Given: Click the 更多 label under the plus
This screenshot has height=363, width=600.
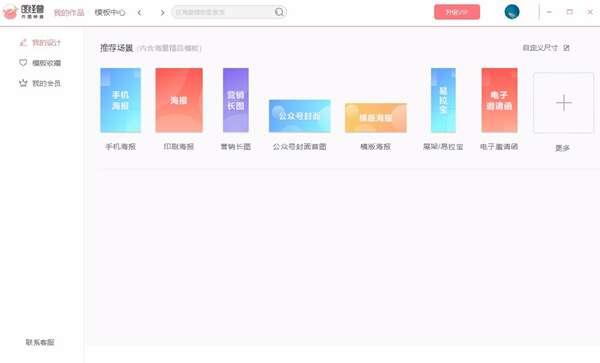Looking at the screenshot, I should [x=562, y=148].
